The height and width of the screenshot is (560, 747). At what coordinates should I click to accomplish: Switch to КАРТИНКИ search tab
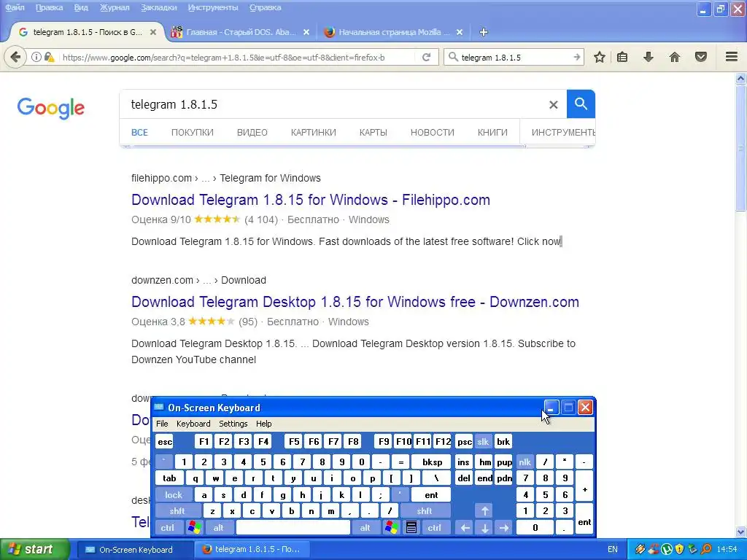(x=314, y=133)
